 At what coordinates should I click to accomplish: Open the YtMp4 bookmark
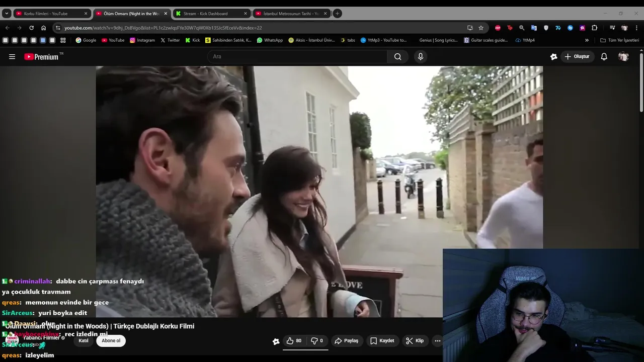[525, 40]
